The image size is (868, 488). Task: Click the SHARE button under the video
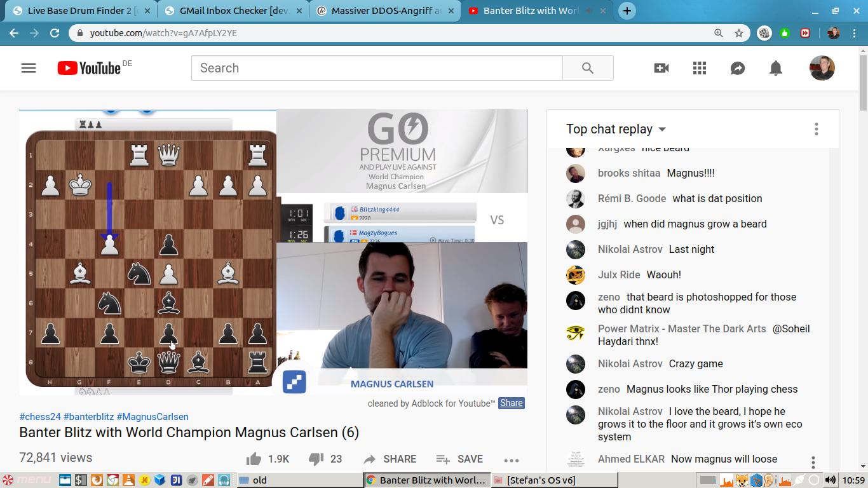pyautogui.click(x=390, y=459)
